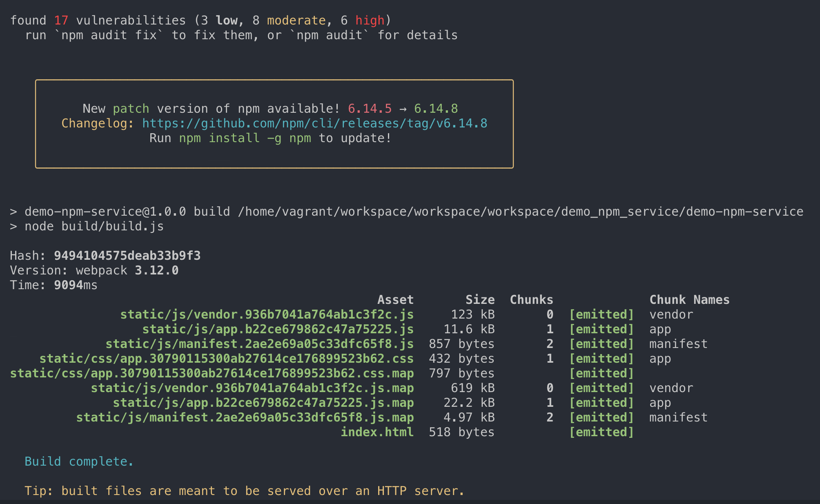
Task: Click the 'Chunk Names' column header
Action: tap(689, 300)
